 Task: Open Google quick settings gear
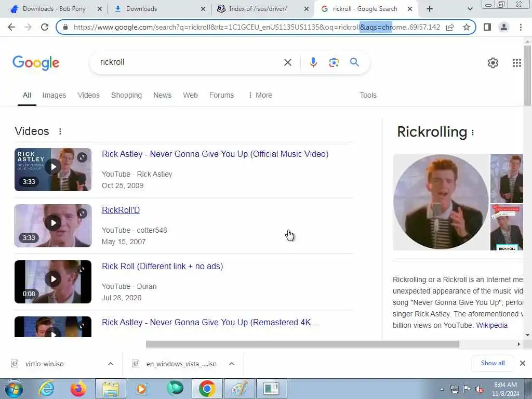[493, 63]
